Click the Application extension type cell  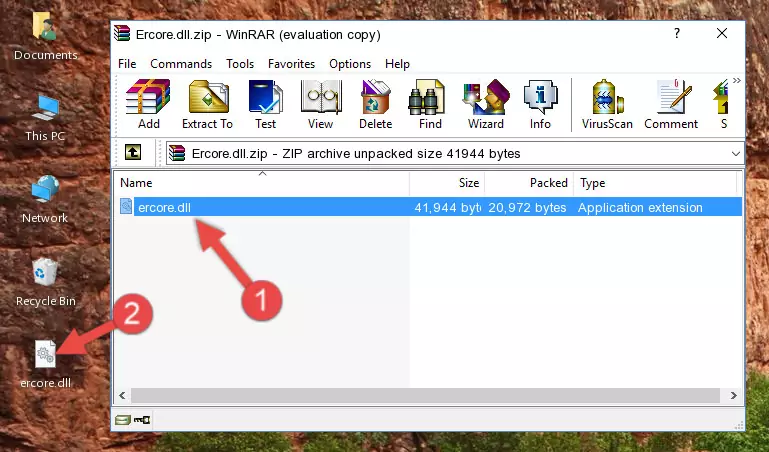click(640, 207)
